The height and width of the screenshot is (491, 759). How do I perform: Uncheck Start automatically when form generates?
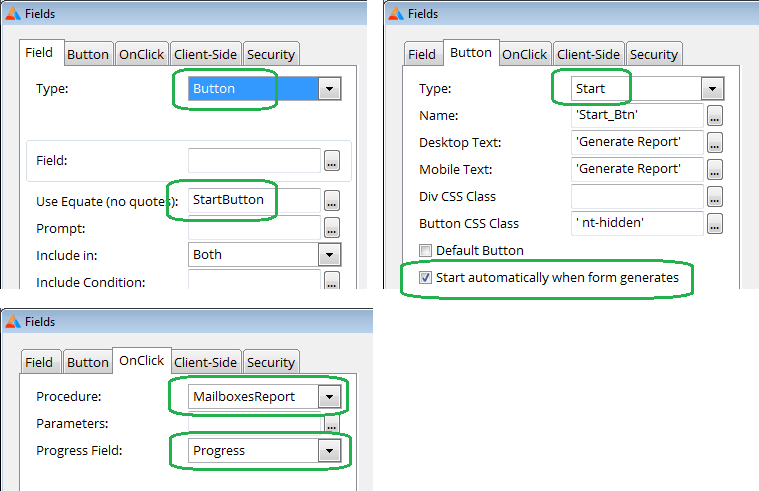[x=426, y=277]
